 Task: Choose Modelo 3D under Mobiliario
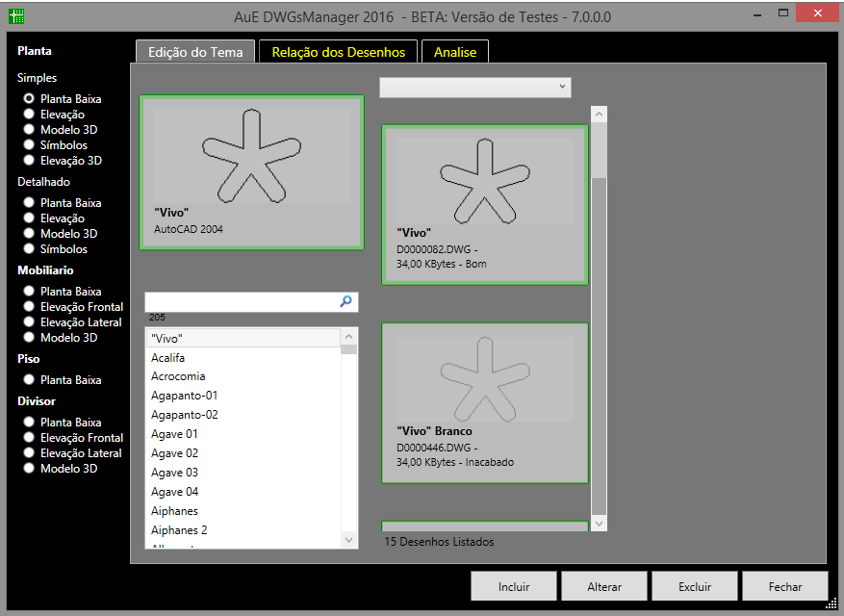[x=29, y=338]
